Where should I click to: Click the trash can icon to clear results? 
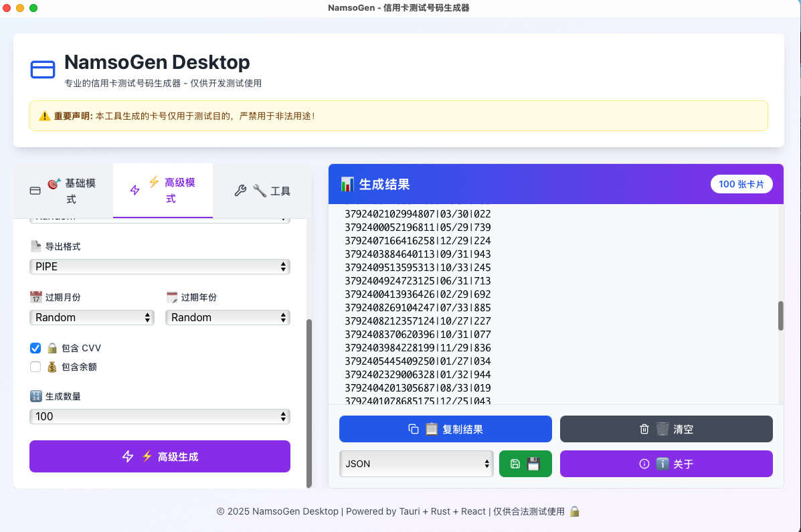pos(644,429)
